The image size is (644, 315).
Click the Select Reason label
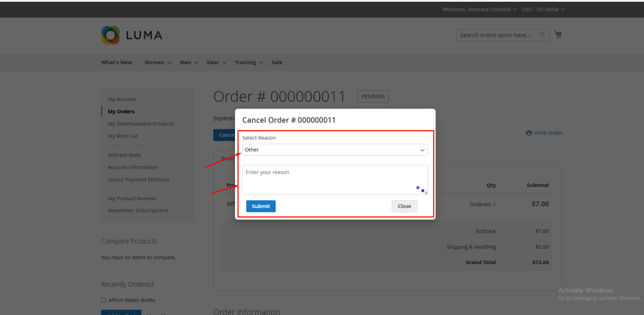(259, 138)
